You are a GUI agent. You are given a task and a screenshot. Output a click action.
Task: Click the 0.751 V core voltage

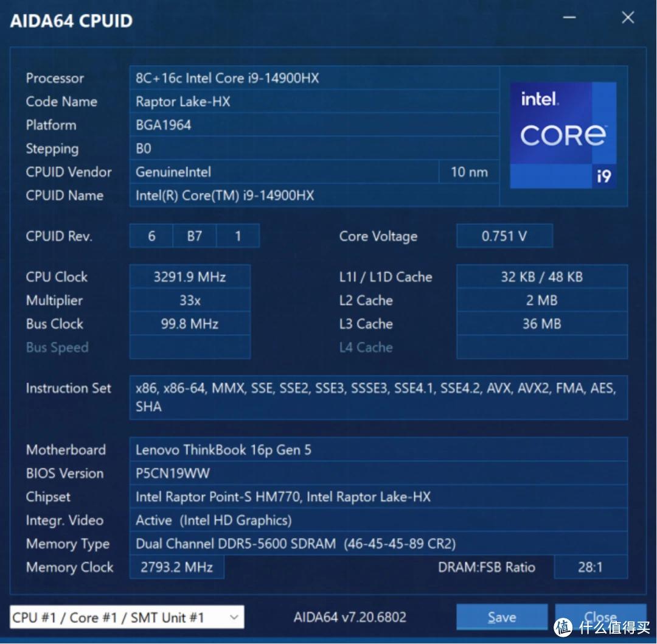click(x=504, y=236)
